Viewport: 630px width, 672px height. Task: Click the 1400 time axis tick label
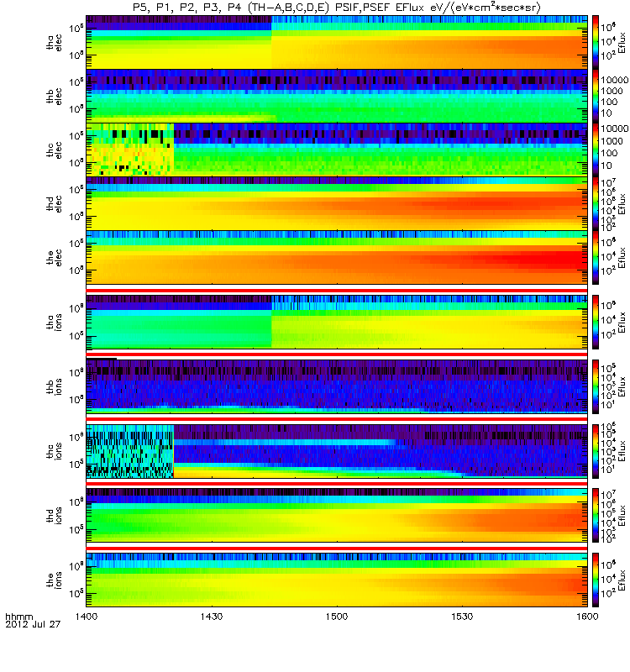click(87, 617)
